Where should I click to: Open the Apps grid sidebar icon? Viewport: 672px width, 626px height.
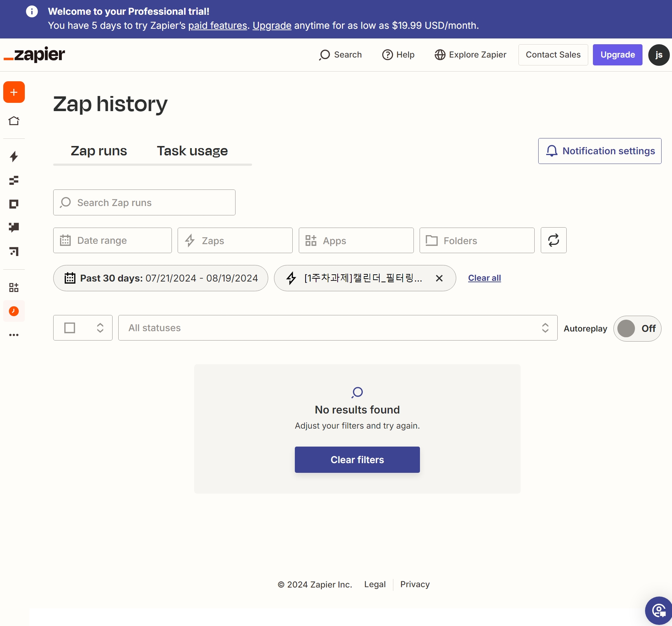(14, 287)
